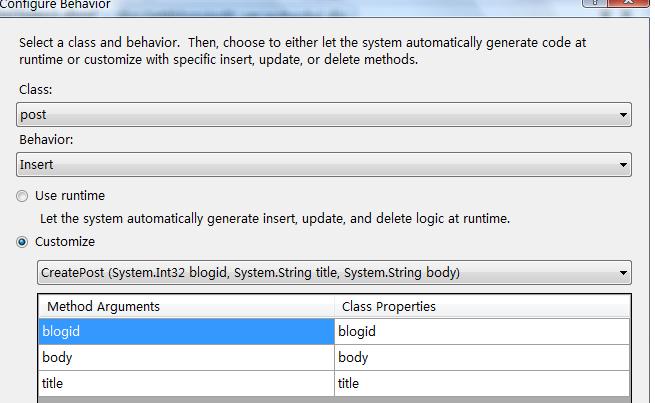Select the body method argument row

tap(186, 357)
